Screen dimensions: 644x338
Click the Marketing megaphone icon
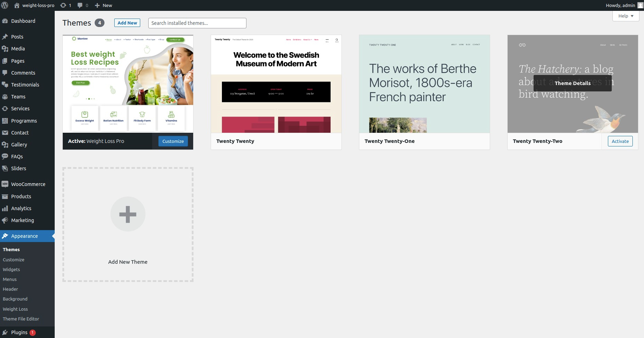pyautogui.click(x=5, y=220)
